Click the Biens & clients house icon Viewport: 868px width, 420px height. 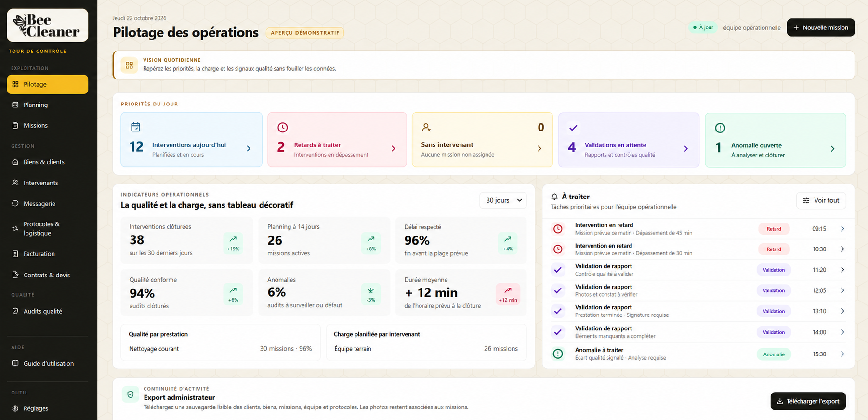click(x=15, y=162)
